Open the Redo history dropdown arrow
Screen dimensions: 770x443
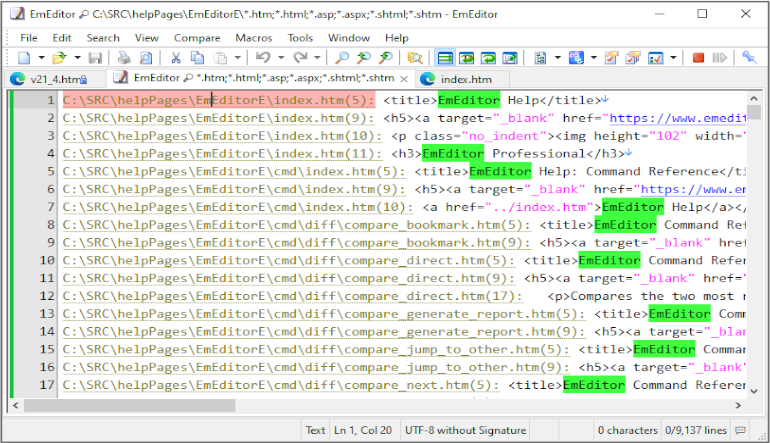click(x=317, y=58)
